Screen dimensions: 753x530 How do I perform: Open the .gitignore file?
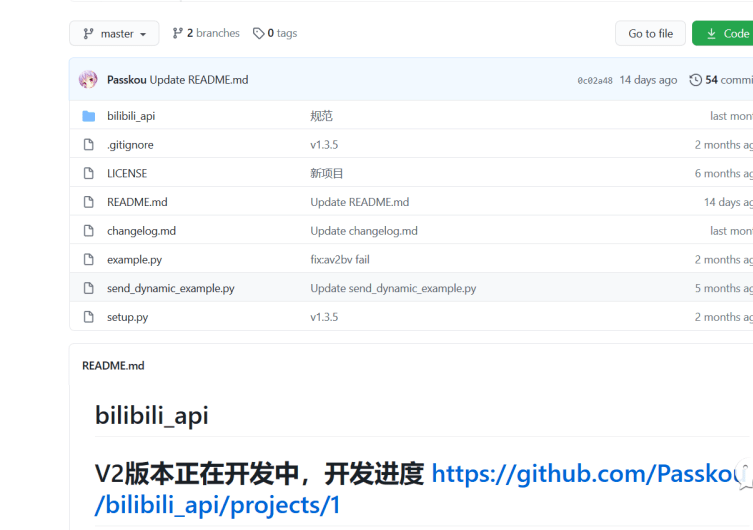[130, 145]
